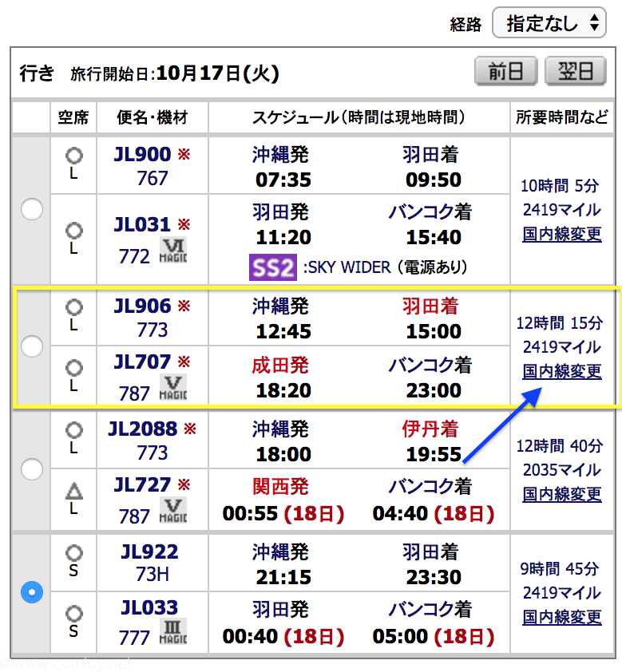Click the 2035マイル mileage text

pyautogui.click(x=562, y=470)
